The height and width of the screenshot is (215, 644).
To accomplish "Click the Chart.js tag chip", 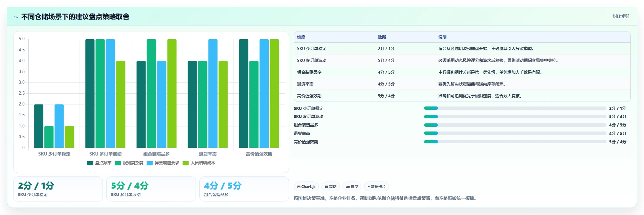I will click(306, 187).
